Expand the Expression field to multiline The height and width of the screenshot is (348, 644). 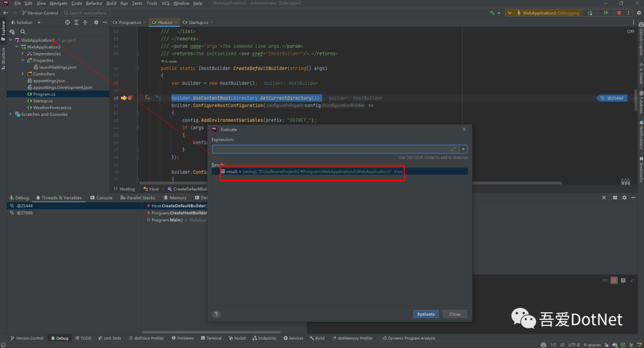point(453,149)
